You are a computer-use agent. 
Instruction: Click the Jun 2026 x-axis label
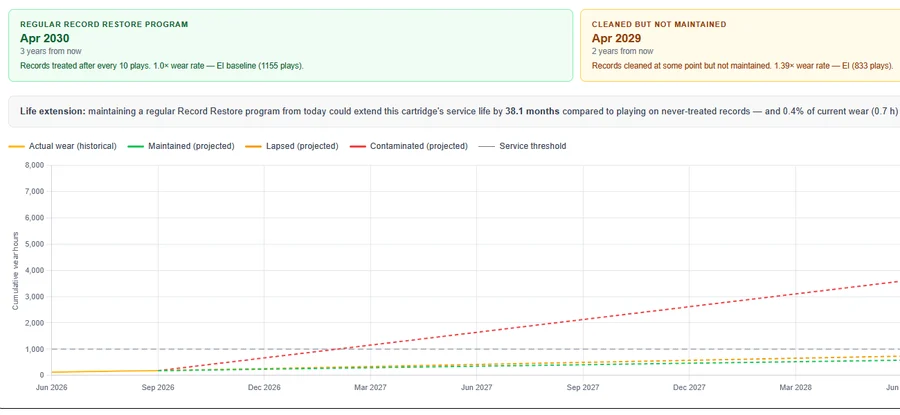(51, 387)
